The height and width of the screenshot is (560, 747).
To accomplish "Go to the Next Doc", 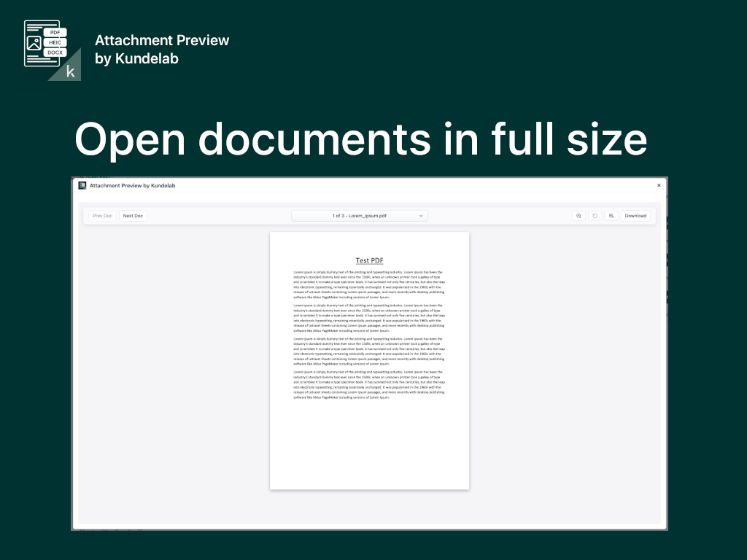I will click(133, 216).
